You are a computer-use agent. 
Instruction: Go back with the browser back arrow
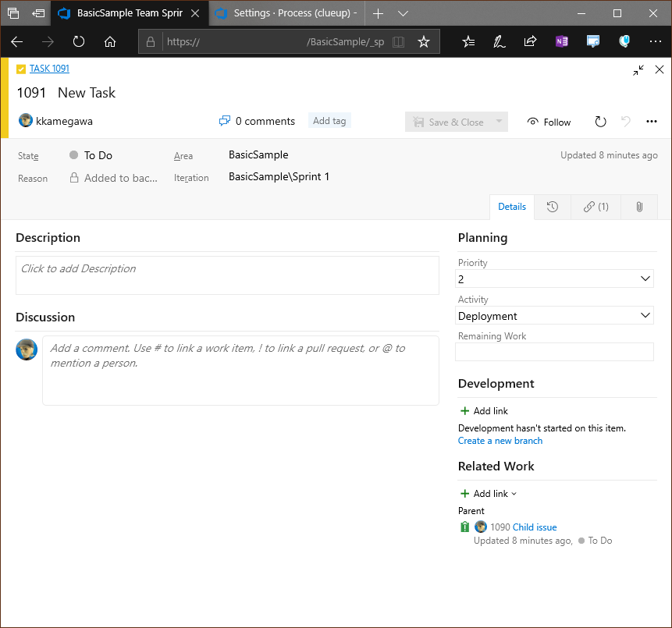[16, 41]
